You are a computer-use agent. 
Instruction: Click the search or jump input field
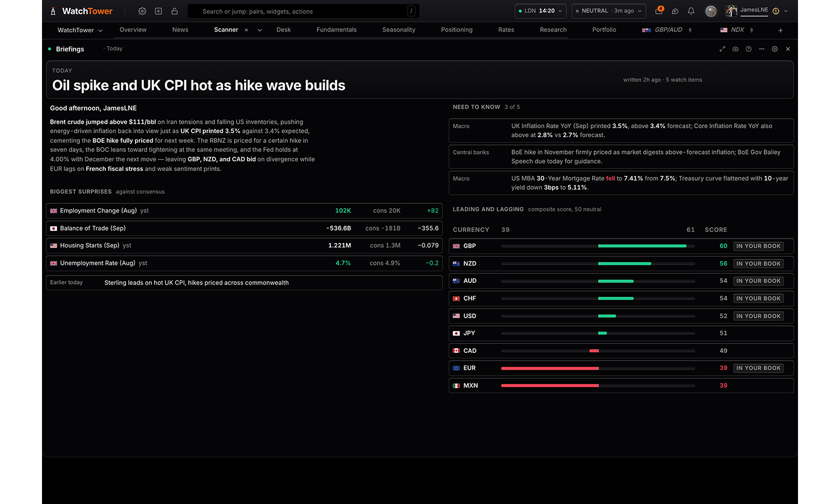[x=304, y=11]
